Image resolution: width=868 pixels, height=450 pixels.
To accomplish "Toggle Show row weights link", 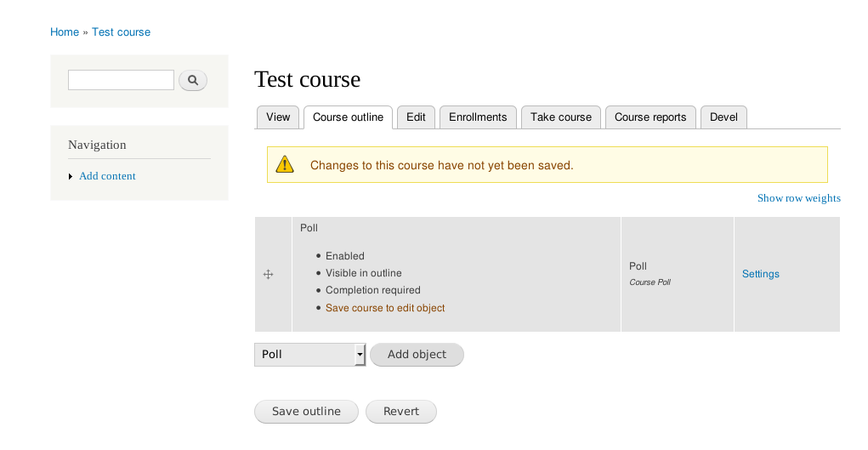I will coord(799,198).
